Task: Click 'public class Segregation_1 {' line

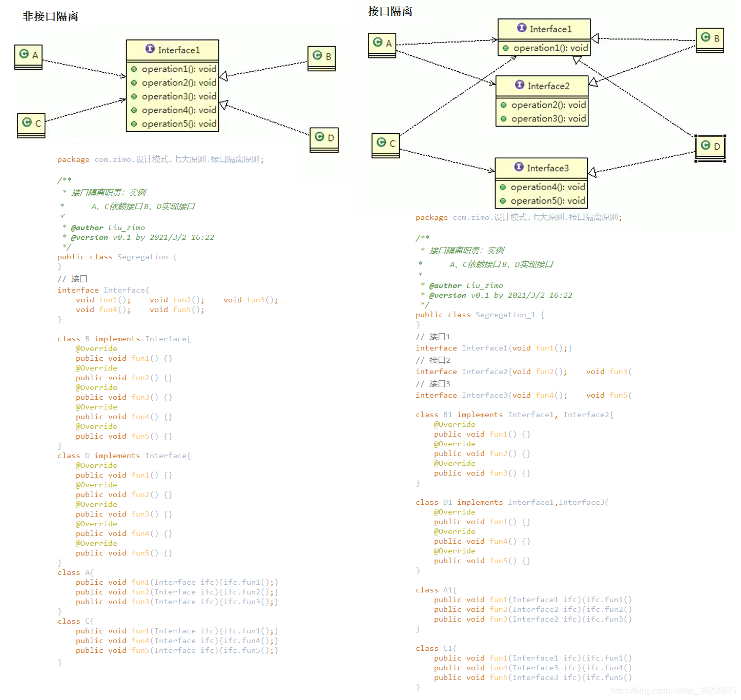Action: [480, 315]
